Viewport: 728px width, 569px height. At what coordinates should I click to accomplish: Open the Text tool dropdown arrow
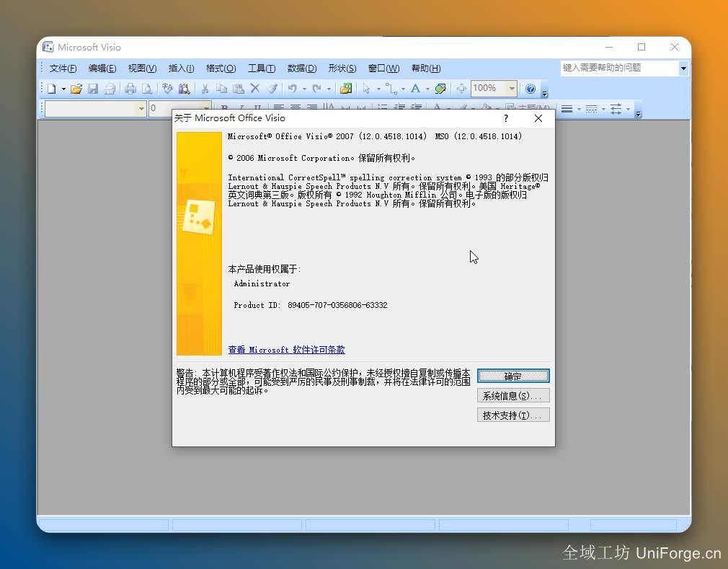coord(427,88)
